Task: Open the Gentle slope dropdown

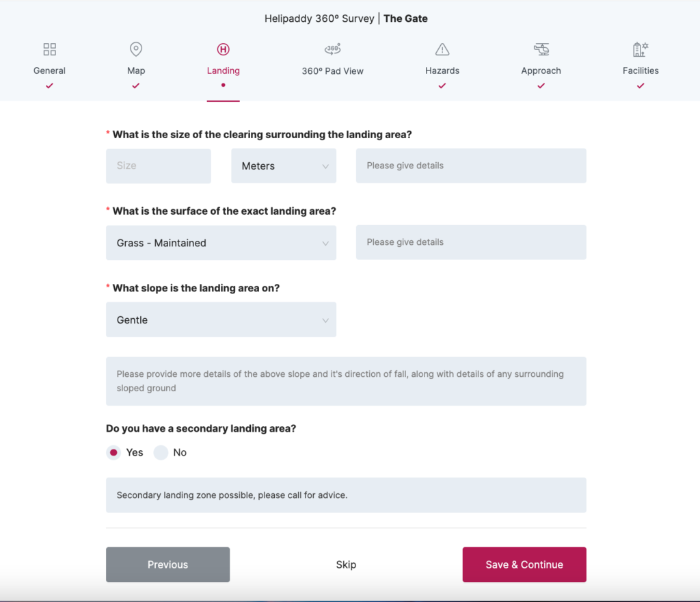Action: 221,320
